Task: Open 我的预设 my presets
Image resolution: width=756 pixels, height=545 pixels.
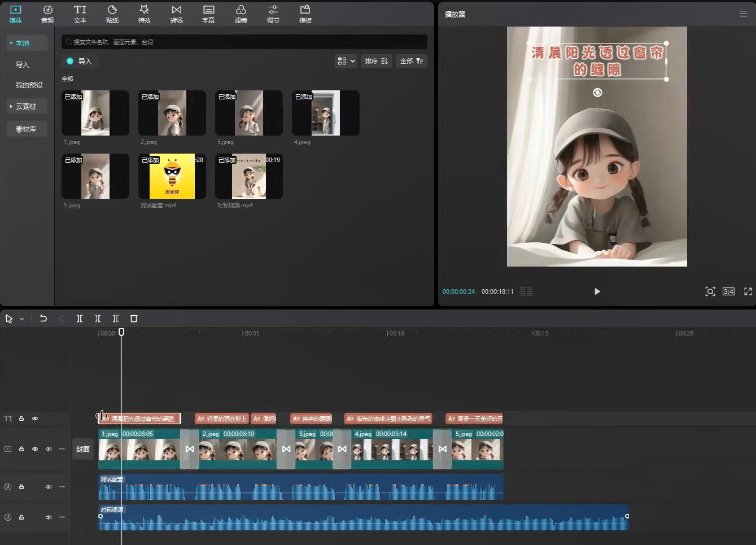Action: pyautogui.click(x=29, y=85)
